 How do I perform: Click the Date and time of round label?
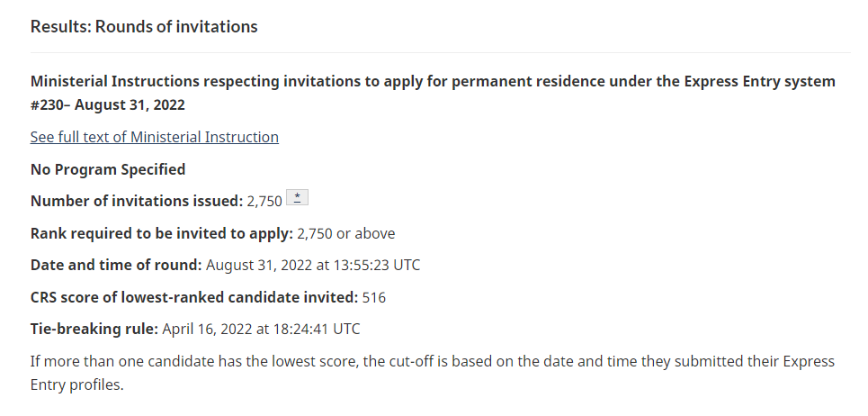116,266
